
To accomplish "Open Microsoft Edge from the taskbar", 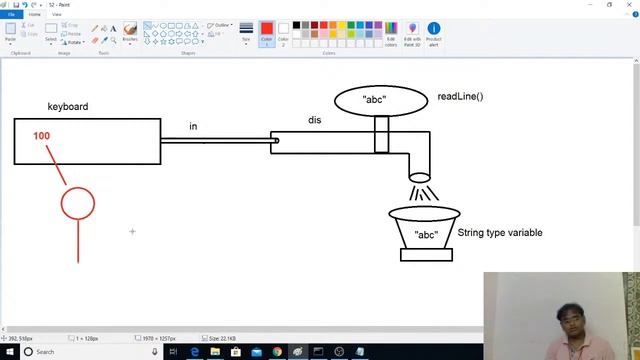I will [195, 352].
